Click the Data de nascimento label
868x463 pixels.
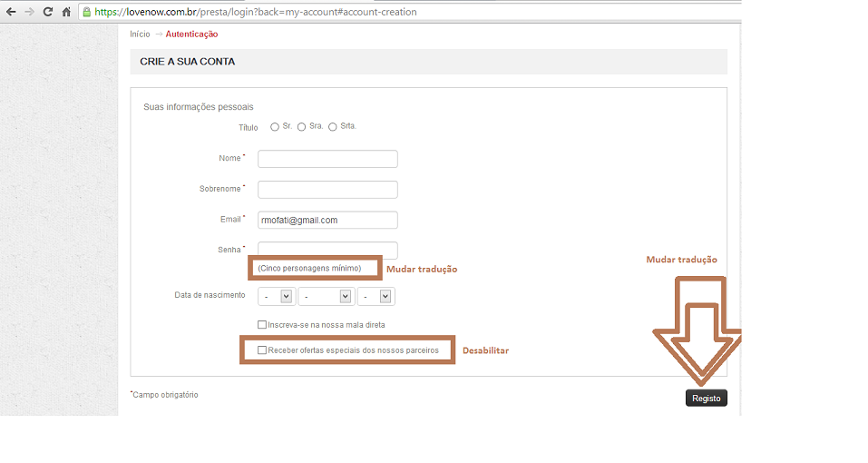click(x=210, y=295)
